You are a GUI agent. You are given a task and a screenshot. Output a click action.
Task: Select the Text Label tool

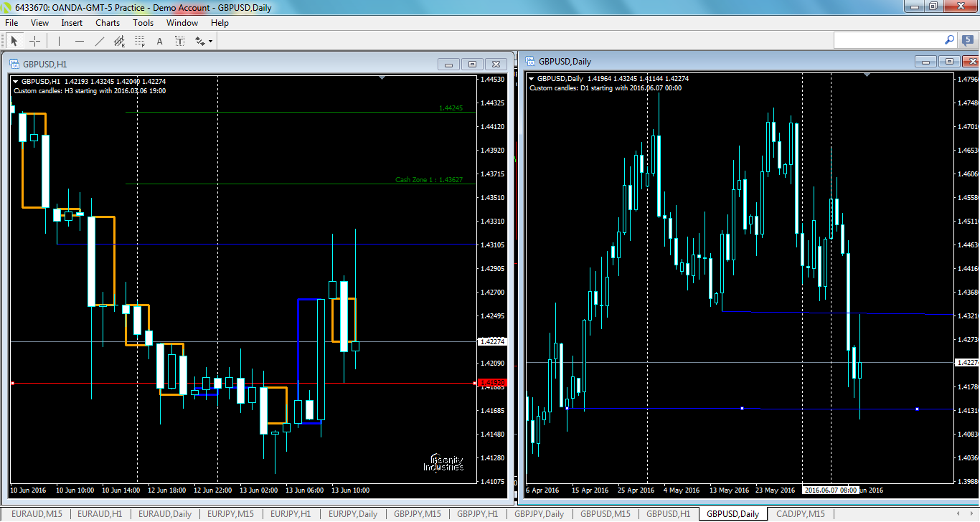pos(179,41)
